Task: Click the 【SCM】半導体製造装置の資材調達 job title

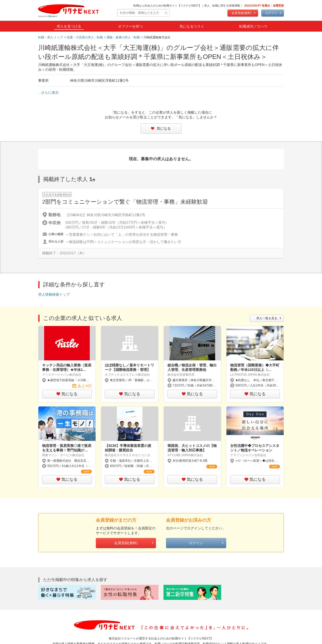Action: [x=128, y=448]
